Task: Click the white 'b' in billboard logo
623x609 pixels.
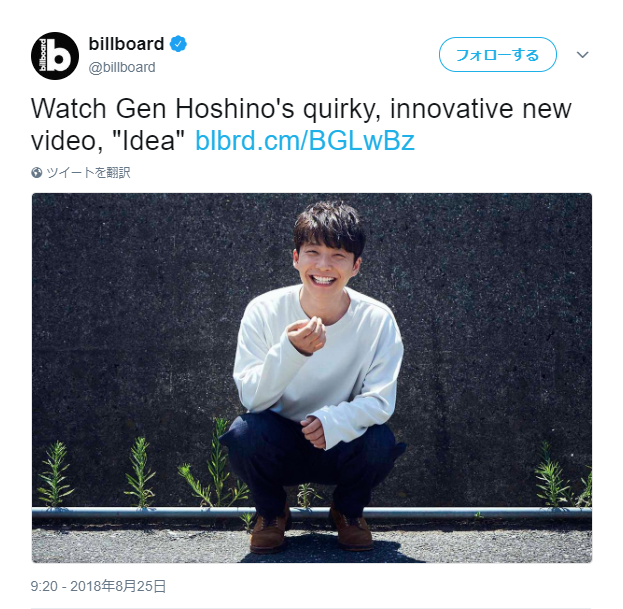Action: 61,56
